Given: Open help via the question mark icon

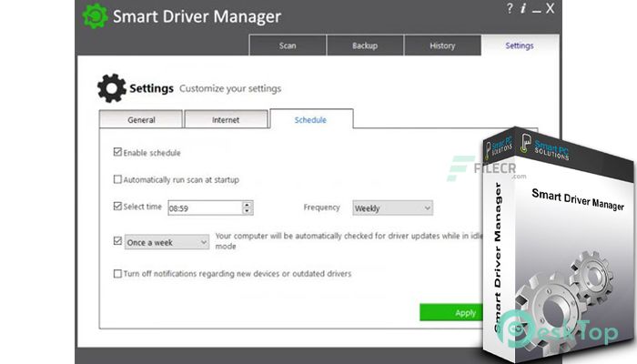Looking at the screenshot, I should click(510, 8).
